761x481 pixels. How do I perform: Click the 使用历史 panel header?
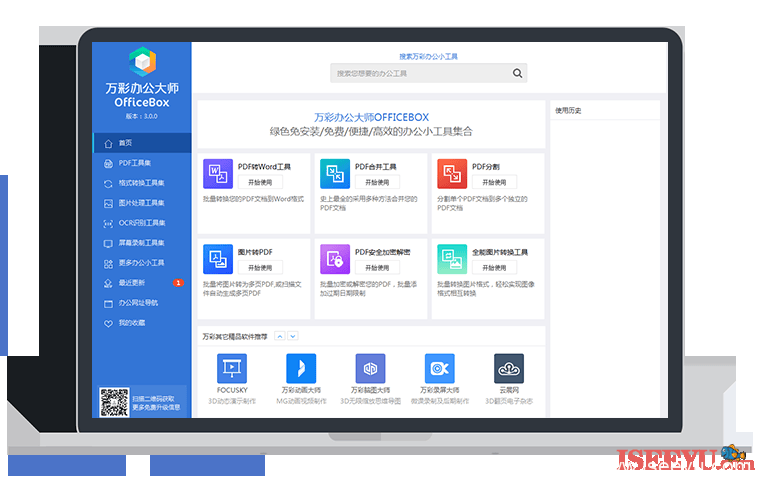pyautogui.click(x=568, y=111)
